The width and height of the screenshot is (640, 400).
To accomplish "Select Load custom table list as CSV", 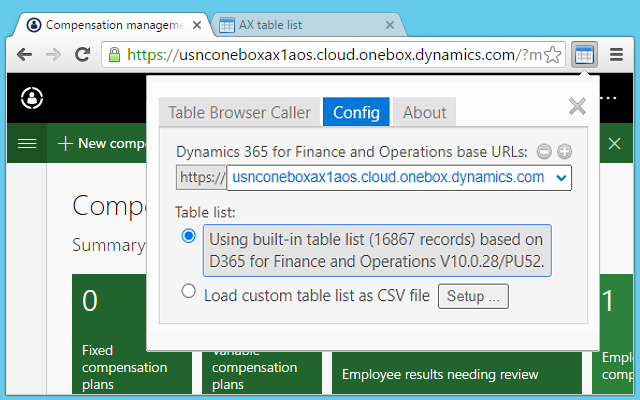I will click(189, 292).
